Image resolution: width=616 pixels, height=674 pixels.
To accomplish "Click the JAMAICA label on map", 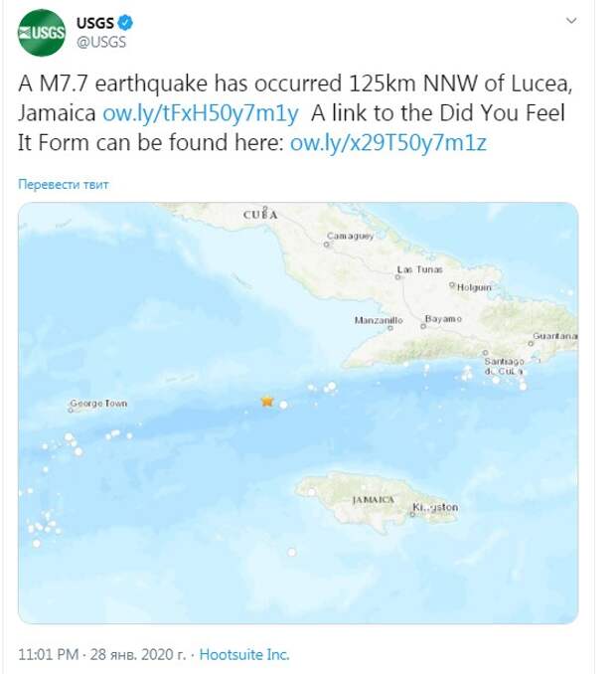I will pos(373,499).
